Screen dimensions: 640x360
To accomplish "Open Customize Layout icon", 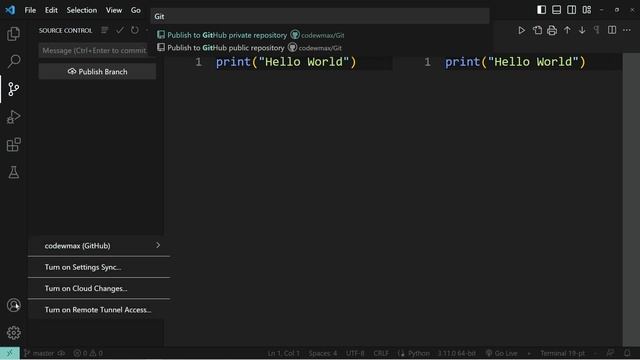I will (587, 10).
